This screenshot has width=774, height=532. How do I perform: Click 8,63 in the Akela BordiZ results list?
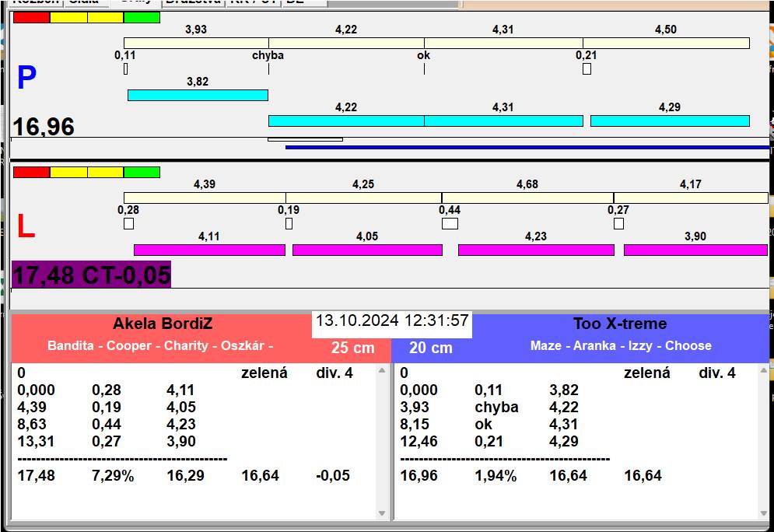[32, 425]
